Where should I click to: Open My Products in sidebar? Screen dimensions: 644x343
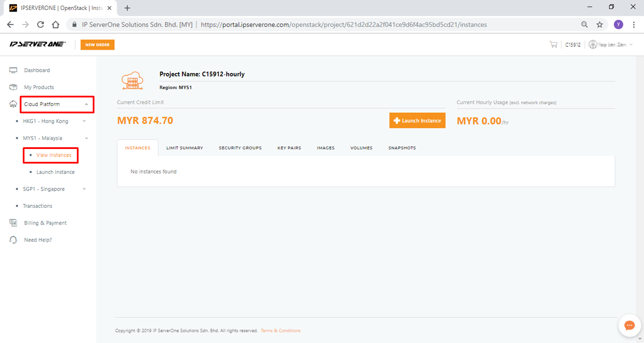click(39, 87)
